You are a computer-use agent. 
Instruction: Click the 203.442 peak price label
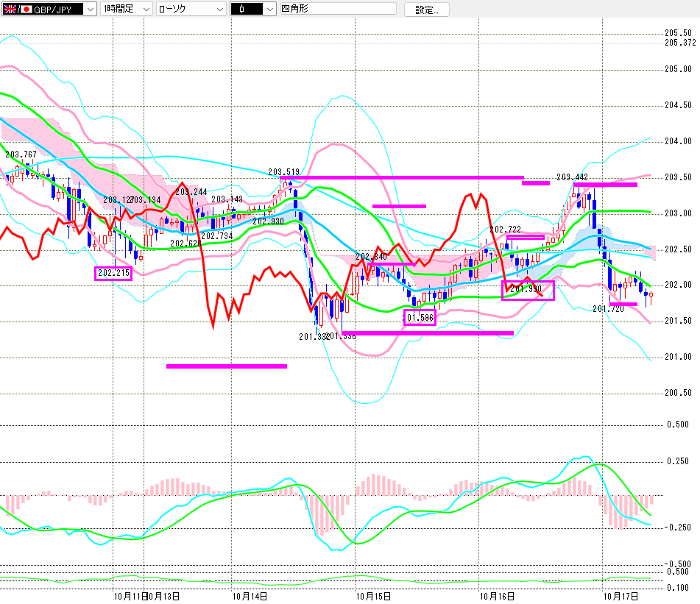pyautogui.click(x=572, y=177)
